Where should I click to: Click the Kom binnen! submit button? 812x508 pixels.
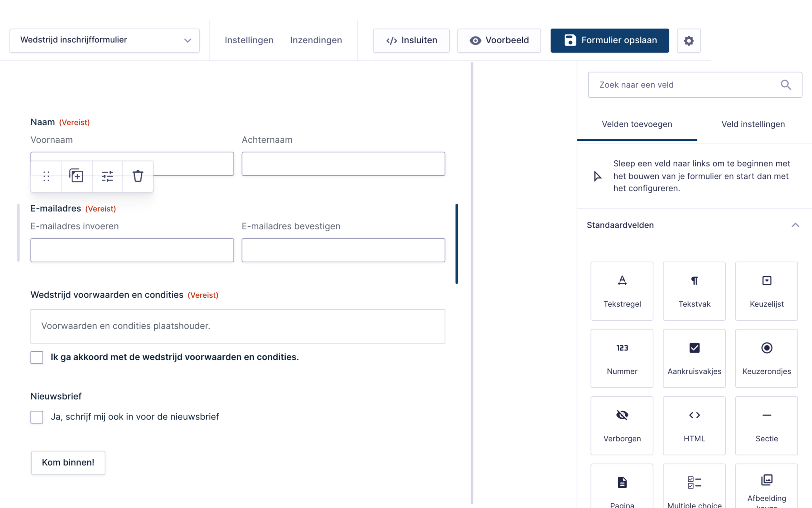click(x=68, y=462)
